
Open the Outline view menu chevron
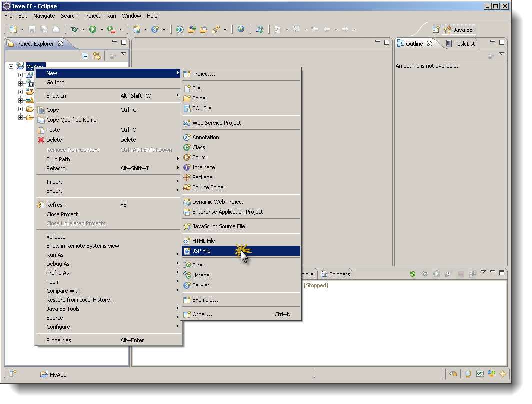point(502,54)
